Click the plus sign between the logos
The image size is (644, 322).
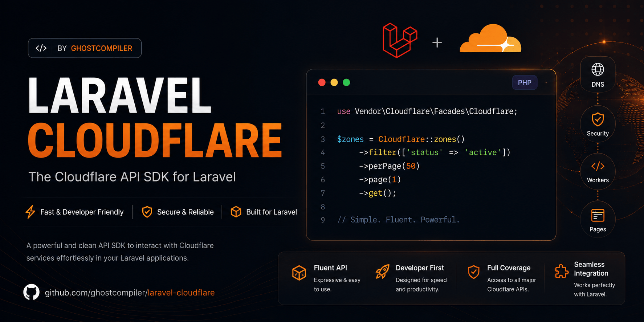click(x=437, y=42)
